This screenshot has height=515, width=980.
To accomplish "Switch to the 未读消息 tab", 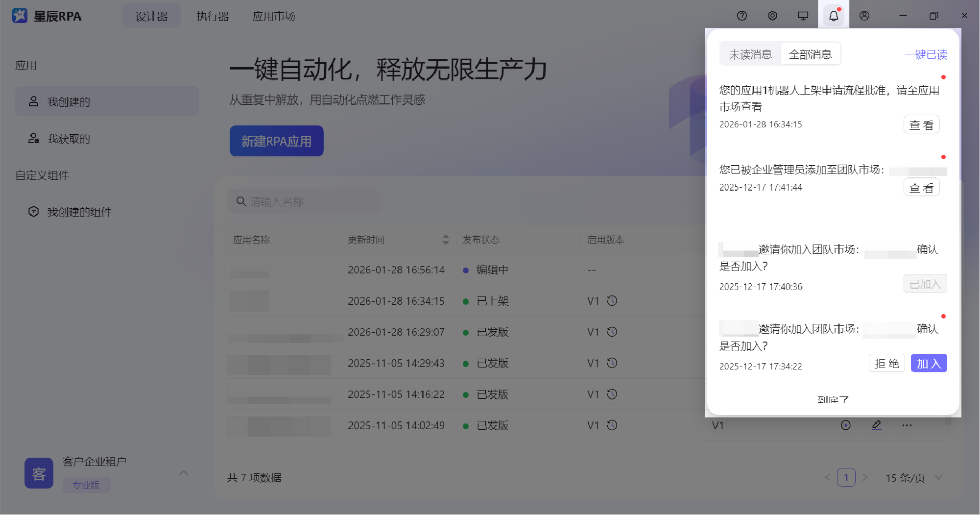I will [x=750, y=54].
